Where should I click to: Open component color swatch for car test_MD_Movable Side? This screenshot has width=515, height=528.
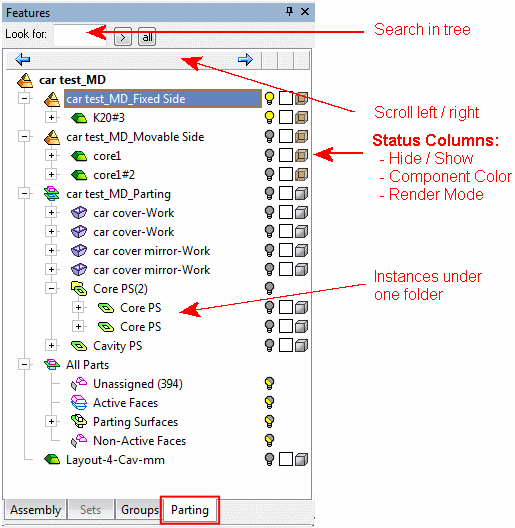(x=286, y=136)
